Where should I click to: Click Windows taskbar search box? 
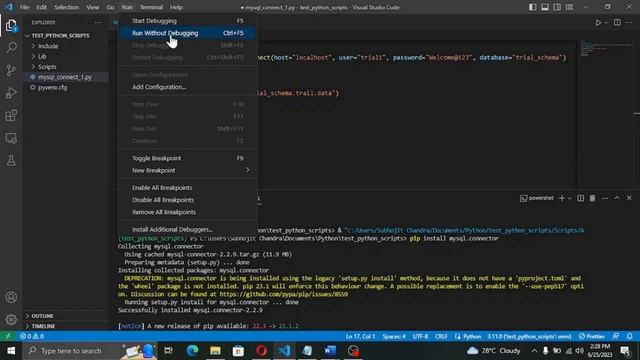click(90, 351)
